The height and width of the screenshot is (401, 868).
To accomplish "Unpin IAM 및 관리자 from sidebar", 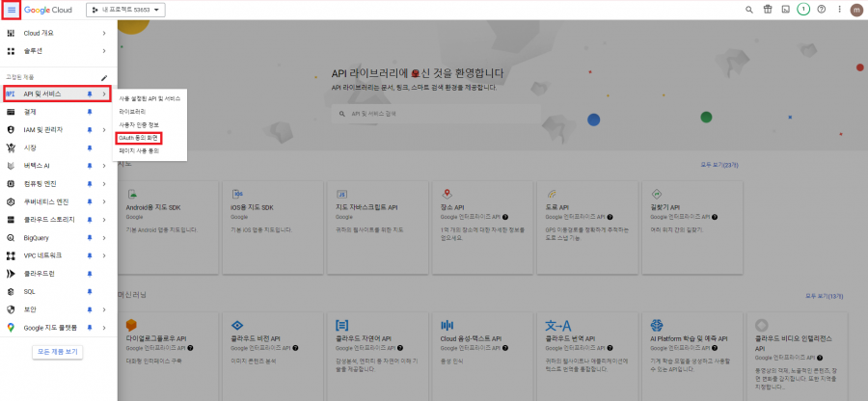I will [90, 129].
